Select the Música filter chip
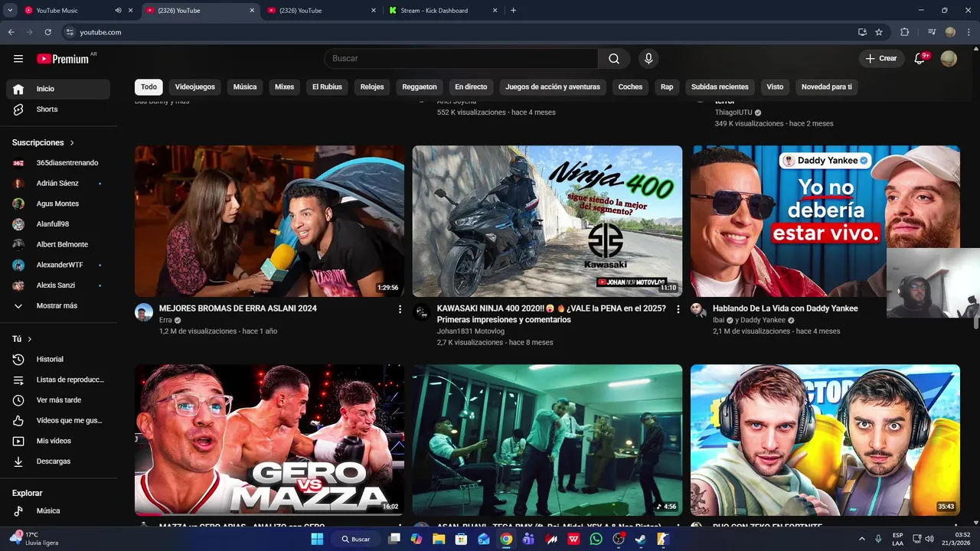 click(x=245, y=86)
